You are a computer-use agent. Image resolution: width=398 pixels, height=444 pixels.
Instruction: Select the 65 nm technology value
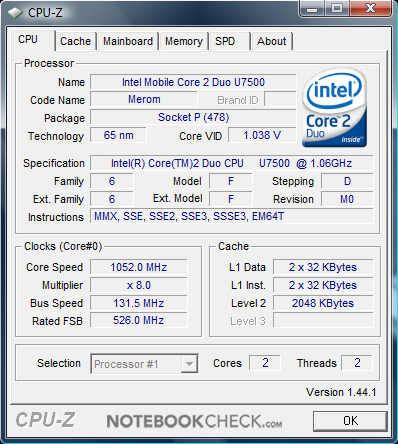(118, 135)
